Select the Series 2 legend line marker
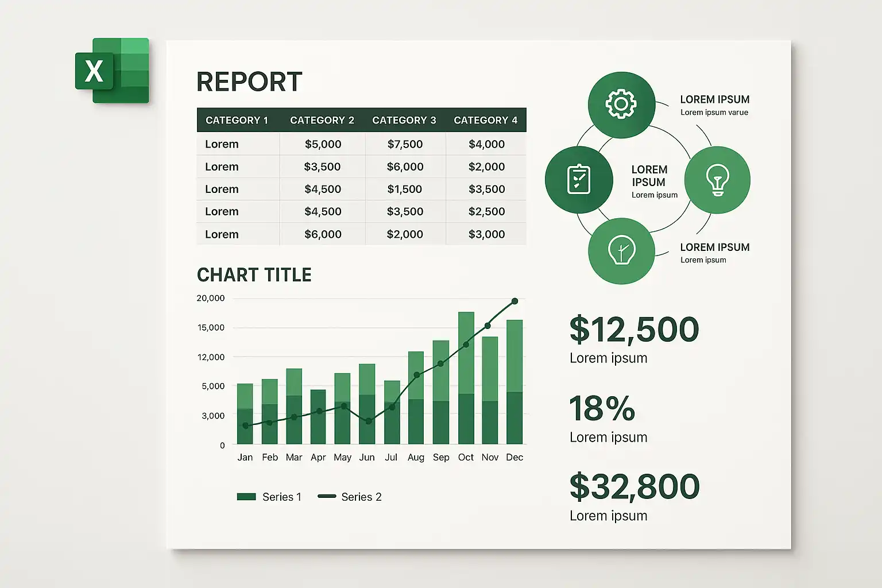The height and width of the screenshot is (588, 882). (327, 496)
